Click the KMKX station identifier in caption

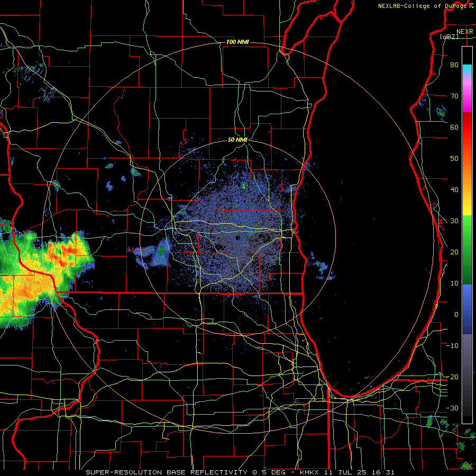310,472
